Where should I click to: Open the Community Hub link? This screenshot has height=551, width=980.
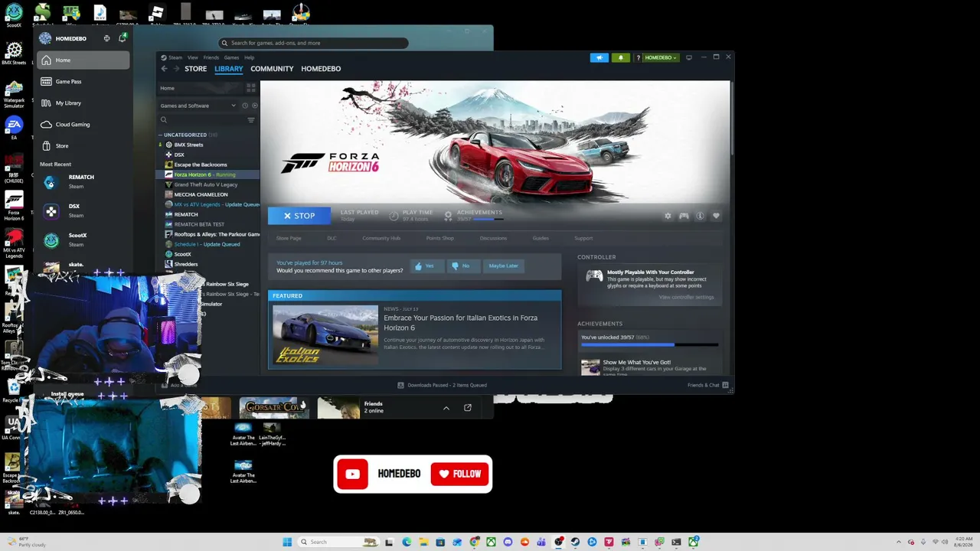tap(381, 238)
